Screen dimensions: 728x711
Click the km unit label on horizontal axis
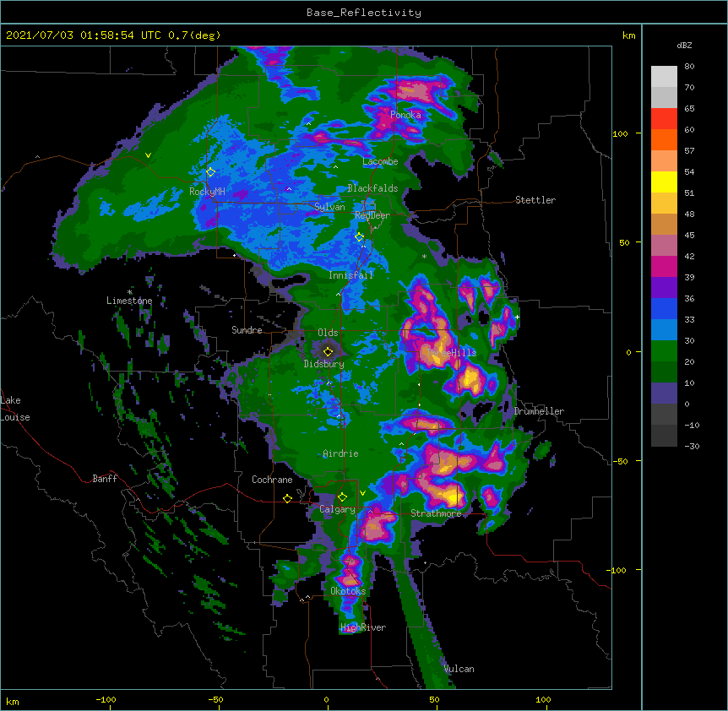pyautogui.click(x=13, y=701)
